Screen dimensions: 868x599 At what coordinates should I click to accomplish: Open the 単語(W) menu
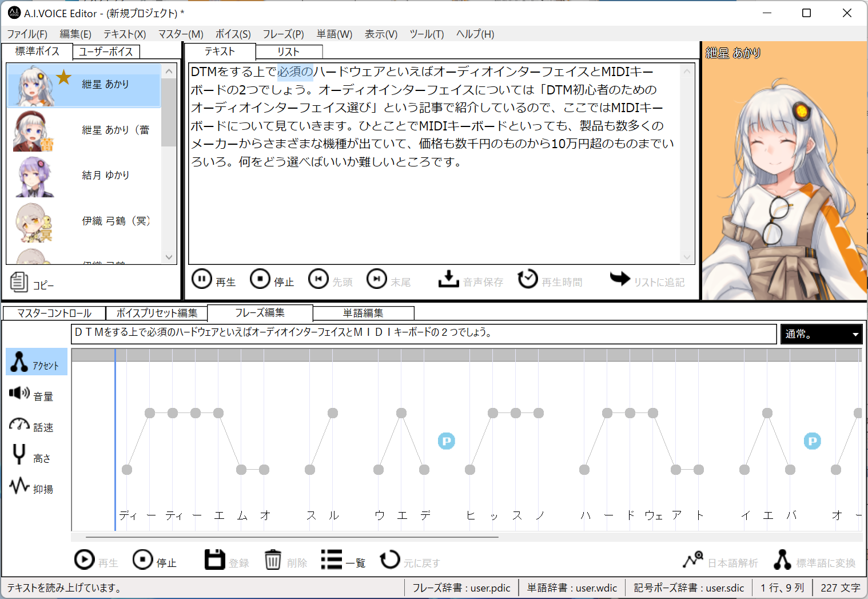(x=335, y=34)
